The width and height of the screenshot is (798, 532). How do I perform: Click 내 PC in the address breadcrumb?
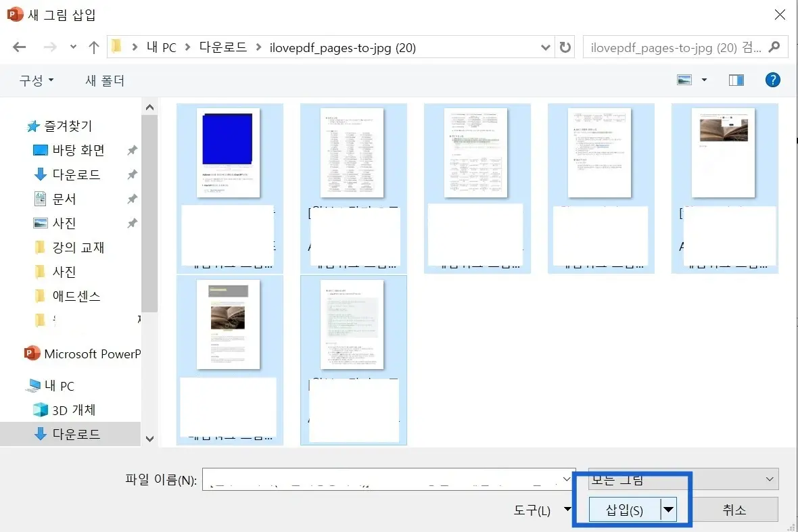pos(162,47)
